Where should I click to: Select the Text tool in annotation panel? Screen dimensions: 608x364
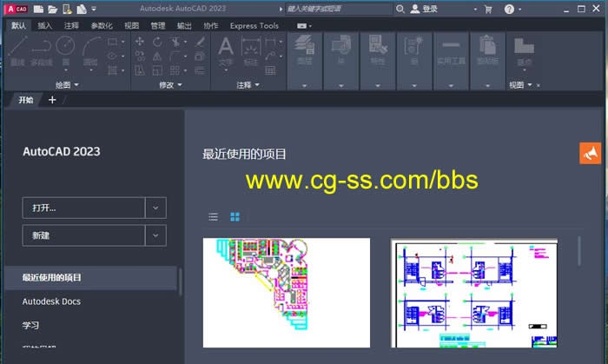coord(226,49)
